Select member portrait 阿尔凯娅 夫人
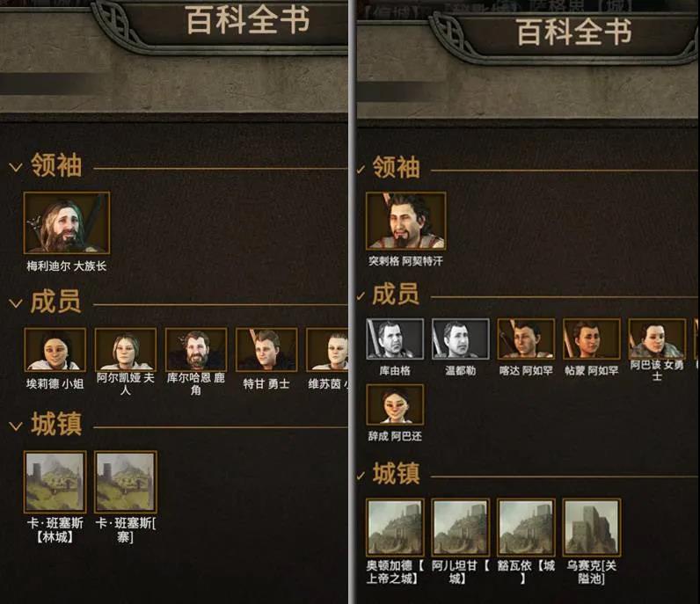Viewport: 700px width, 604px height. (x=126, y=350)
